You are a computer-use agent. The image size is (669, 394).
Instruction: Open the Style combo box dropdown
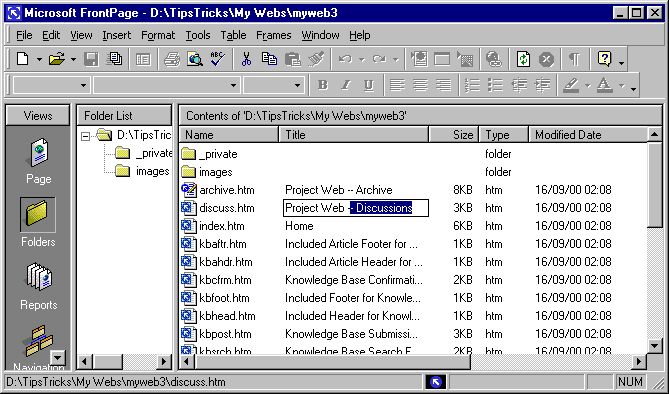point(83,85)
